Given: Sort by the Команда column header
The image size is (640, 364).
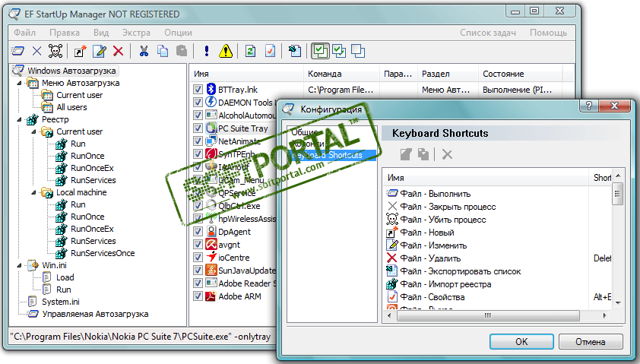Looking at the screenshot, I should pos(341,74).
